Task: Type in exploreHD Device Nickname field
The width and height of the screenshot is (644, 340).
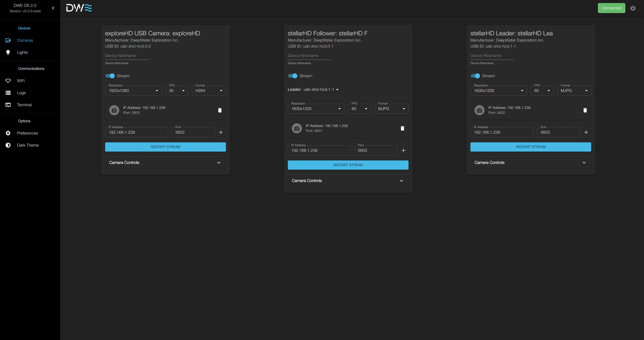Action: coord(126,55)
